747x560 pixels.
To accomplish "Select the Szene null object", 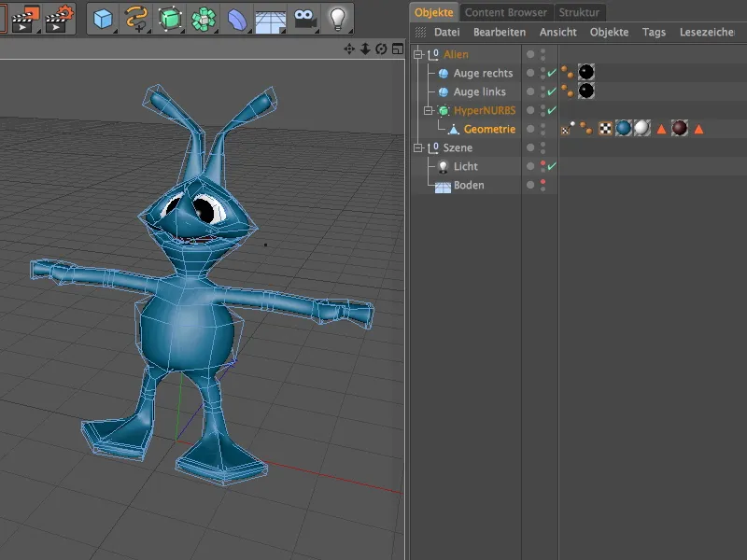I will click(458, 147).
